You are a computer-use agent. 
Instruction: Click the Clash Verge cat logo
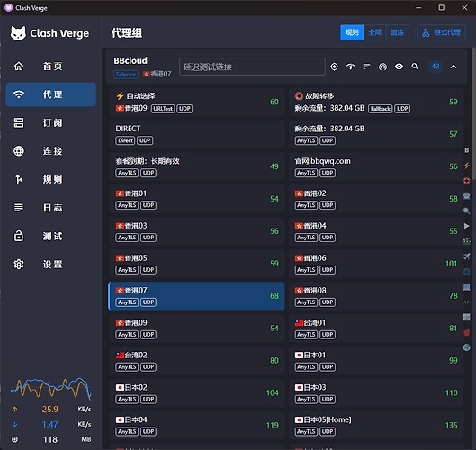[x=18, y=33]
